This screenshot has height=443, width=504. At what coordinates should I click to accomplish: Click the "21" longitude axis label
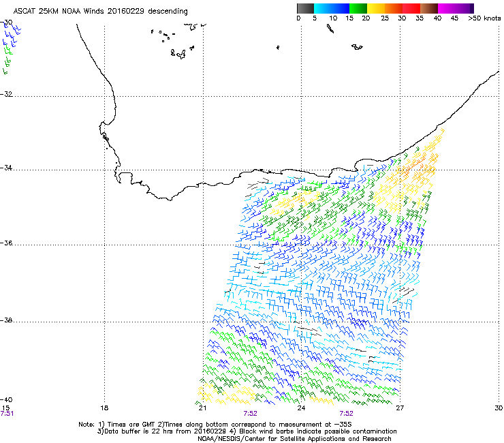pyautogui.click(x=202, y=408)
